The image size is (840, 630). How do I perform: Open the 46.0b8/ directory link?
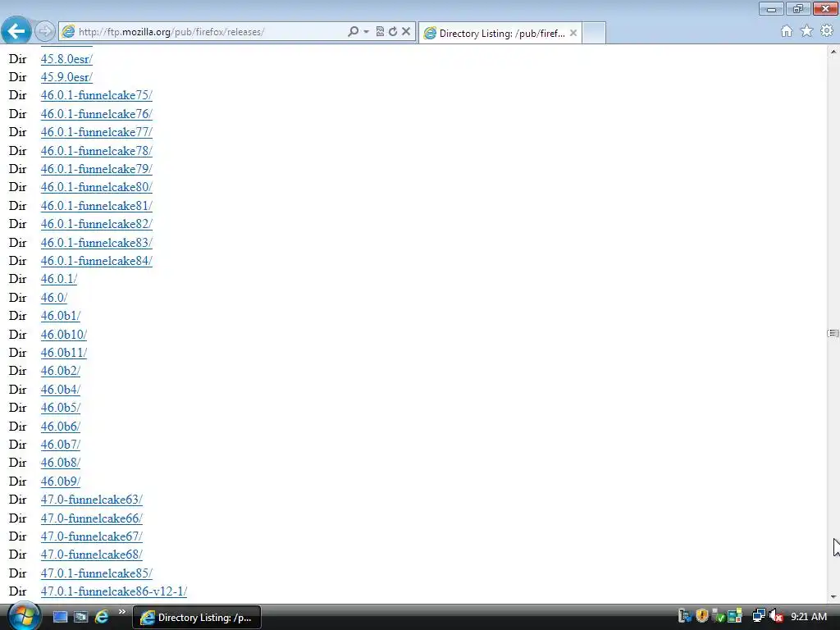(x=61, y=463)
